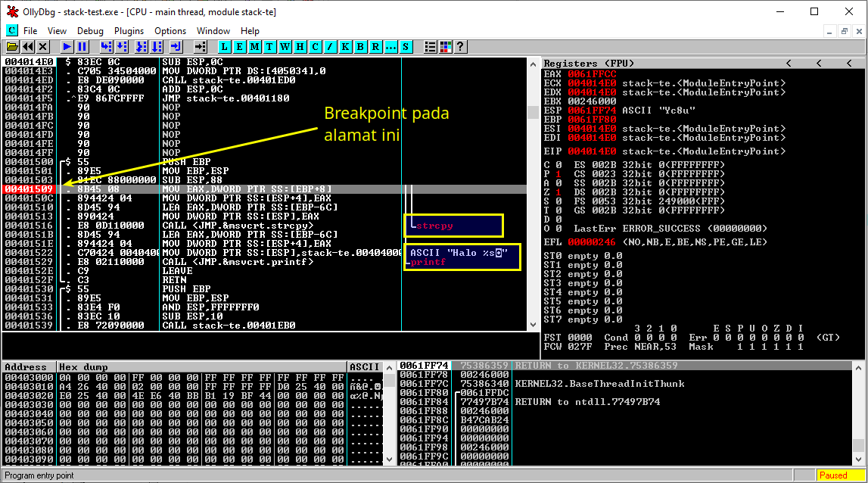The image size is (868, 483).
Task: Show Source window with S button
Action: [406, 47]
